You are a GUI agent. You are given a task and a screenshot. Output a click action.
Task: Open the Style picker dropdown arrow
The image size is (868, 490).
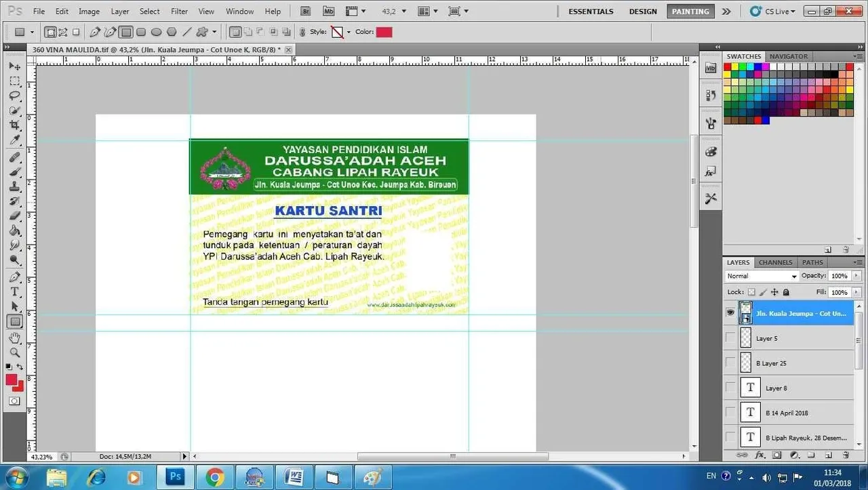tap(349, 32)
